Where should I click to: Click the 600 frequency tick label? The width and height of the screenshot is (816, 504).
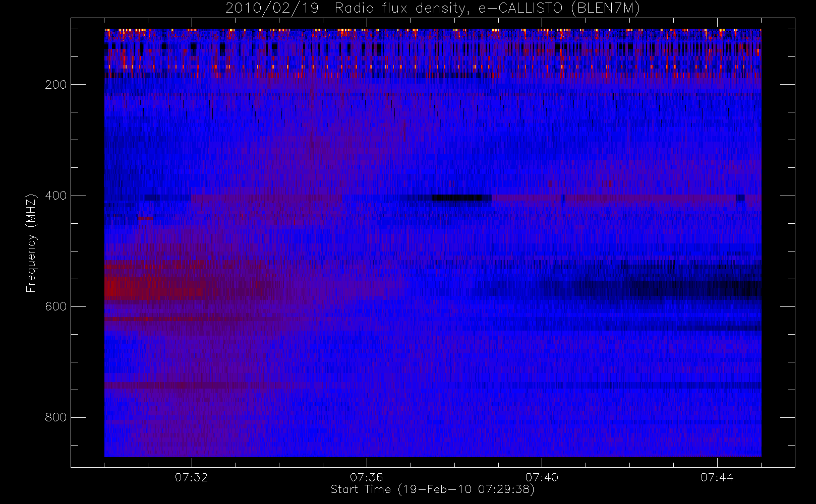coord(56,306)
